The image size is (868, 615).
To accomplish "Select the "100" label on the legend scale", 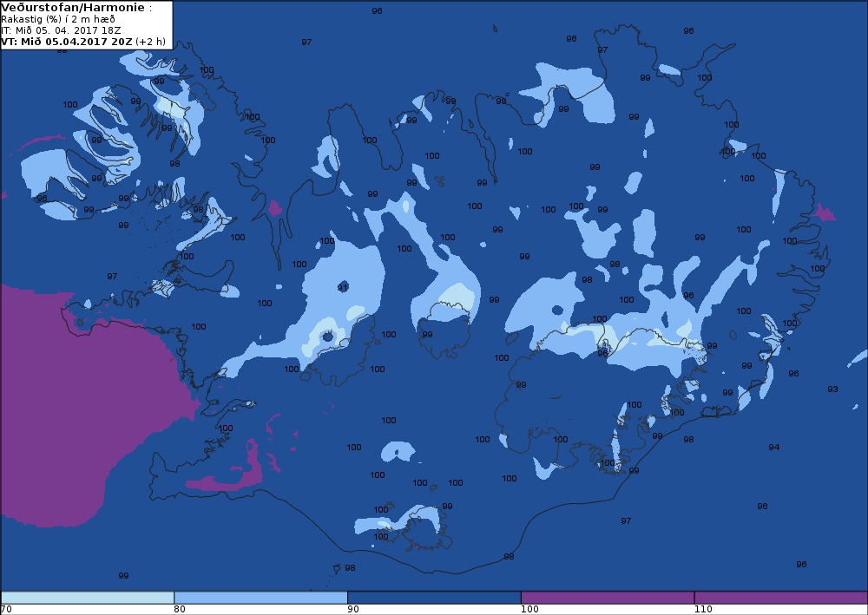I will 529,610.
